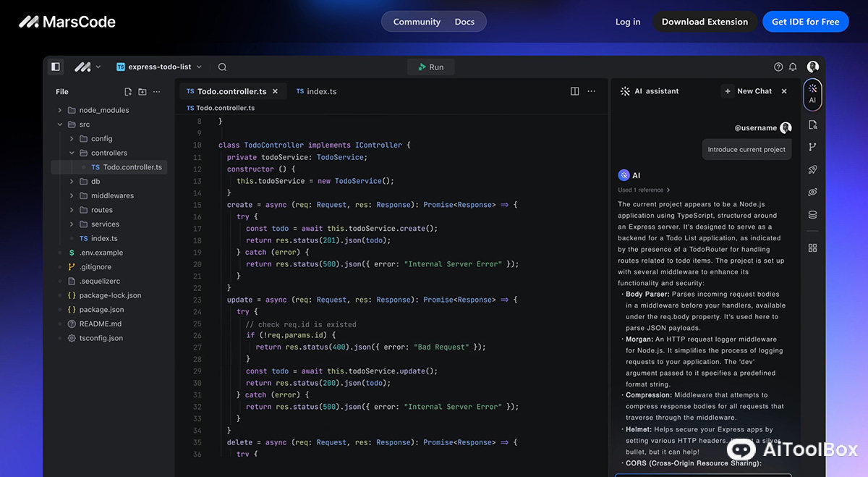Split the editor with the layout icon
This screenshot has height=477, width=868.
(574, 91)
